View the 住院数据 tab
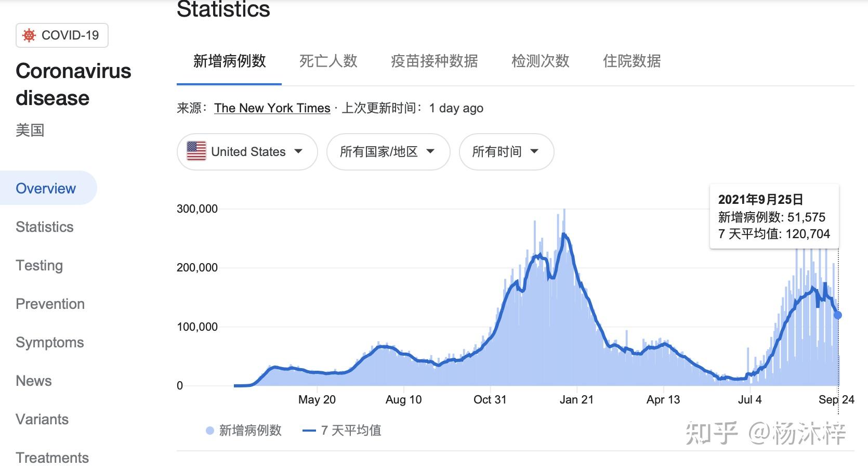This screenshot has height=468, width=868. tap(632, 61)
